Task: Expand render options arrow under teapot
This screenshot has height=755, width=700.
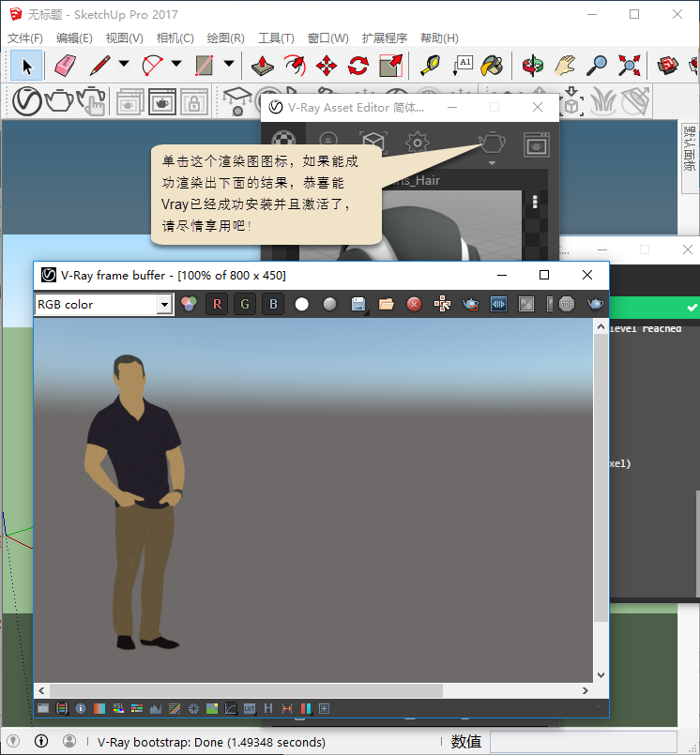Action: pos(492,163)
